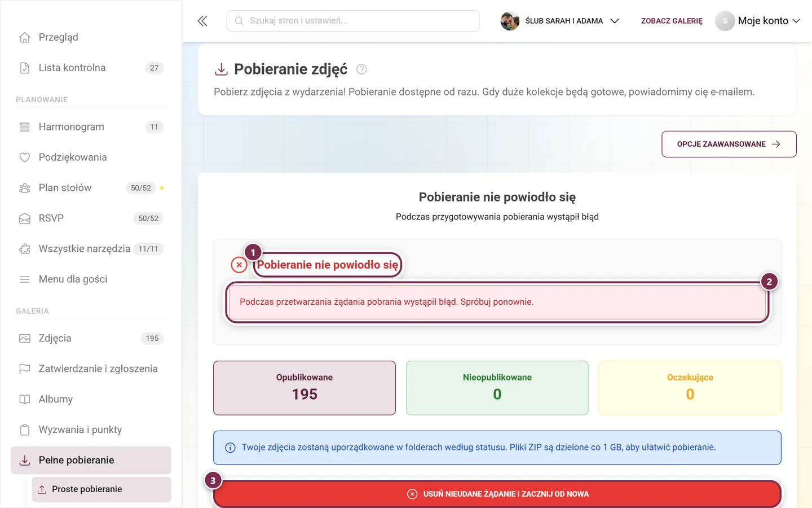
Task: Click the Proste pobieranie upload icon
Action: click(x=42, y=489)
